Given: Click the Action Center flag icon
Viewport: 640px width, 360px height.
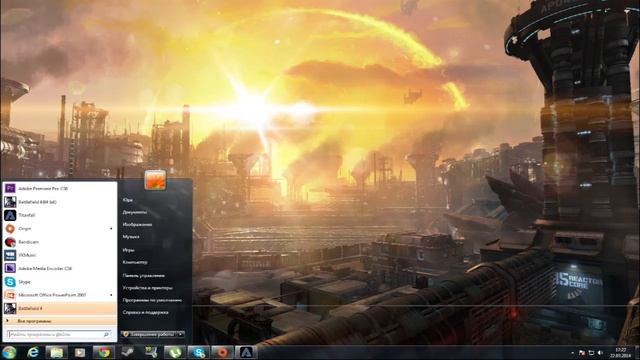Looking at the screenshot, I should coord(582,353).
